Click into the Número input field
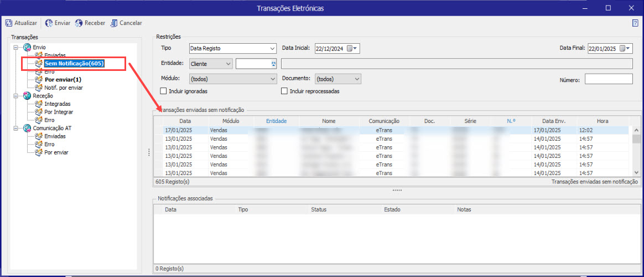Screen dimensions: 644x277 point(608,79)
